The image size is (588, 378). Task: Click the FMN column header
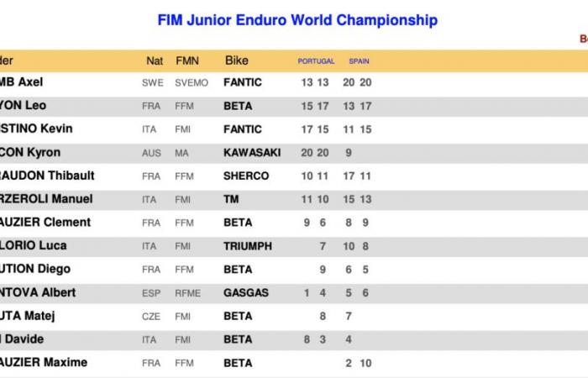tap(187, 60)
